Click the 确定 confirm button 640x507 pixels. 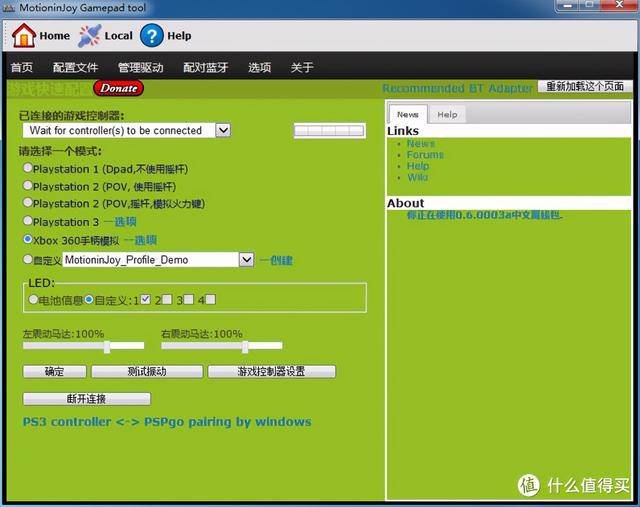point(54,371)
